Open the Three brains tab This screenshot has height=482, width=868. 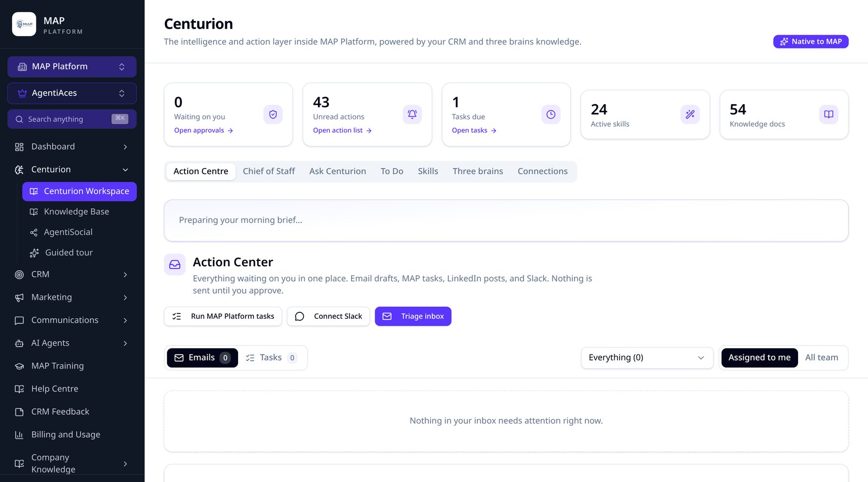click(x=478, y=171)
